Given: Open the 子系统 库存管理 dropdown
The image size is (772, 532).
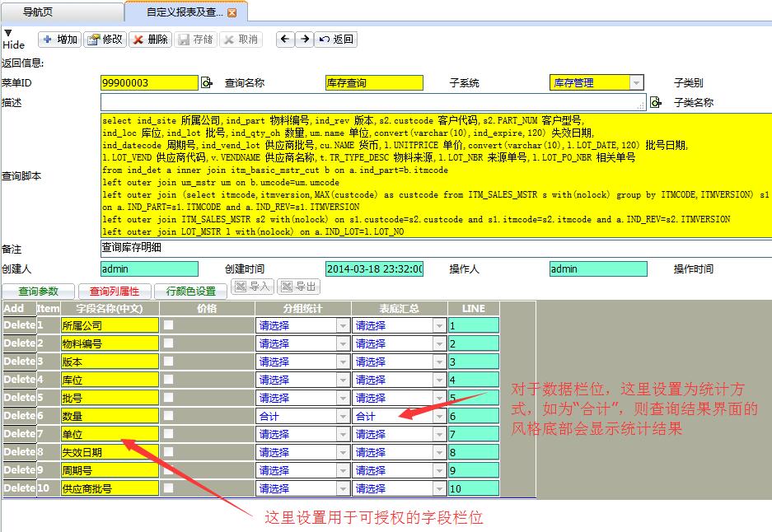Looking at the screenshot, I should click(x=636, y=82).
